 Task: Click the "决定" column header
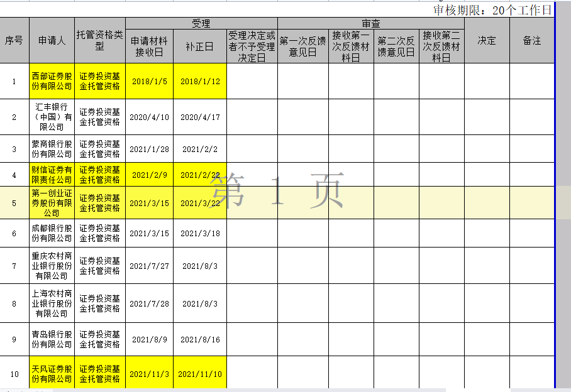tap(487, 40)
